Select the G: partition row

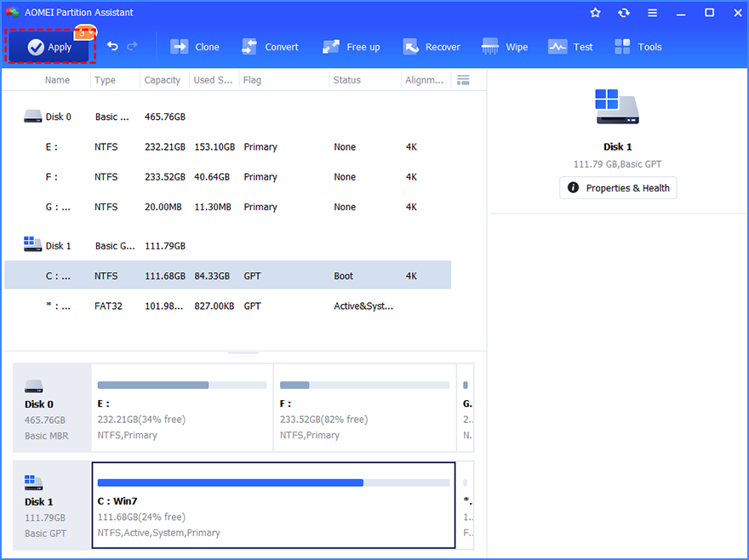pyautogui.click(x=228, y=207)
